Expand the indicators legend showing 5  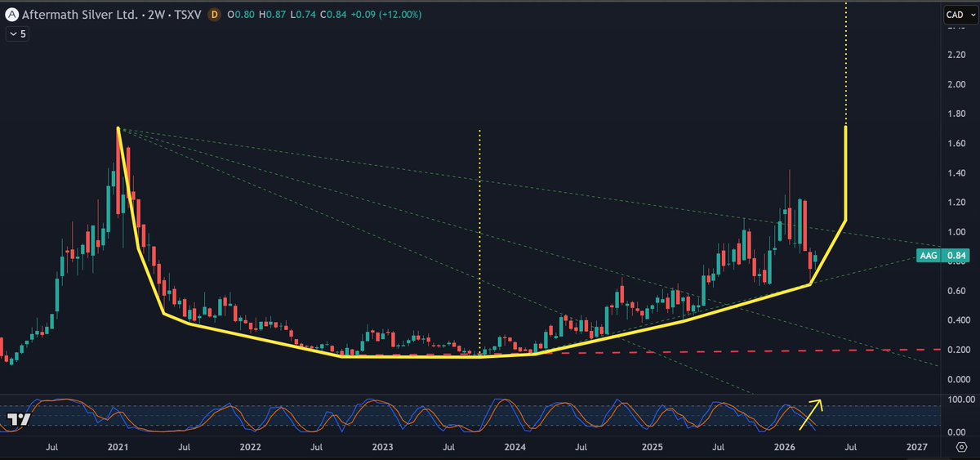pos(16,33)
